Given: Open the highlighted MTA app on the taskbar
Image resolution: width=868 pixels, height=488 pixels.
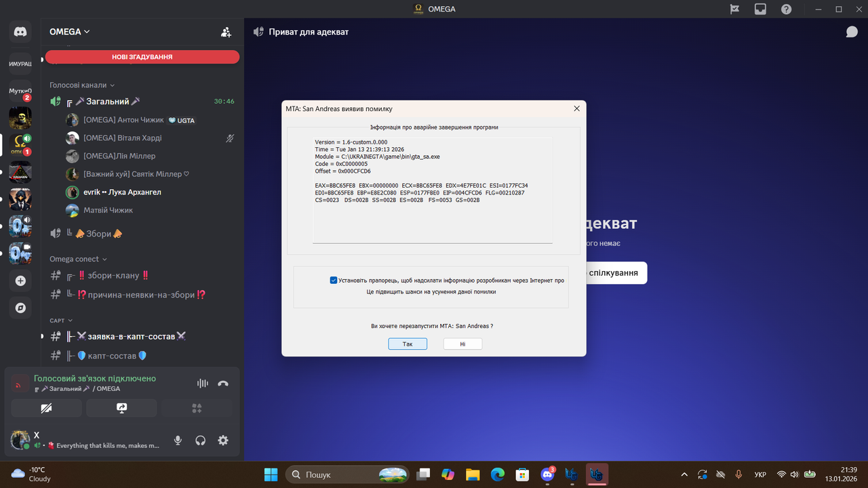Looking at the screenshot, I should point(597,474).
